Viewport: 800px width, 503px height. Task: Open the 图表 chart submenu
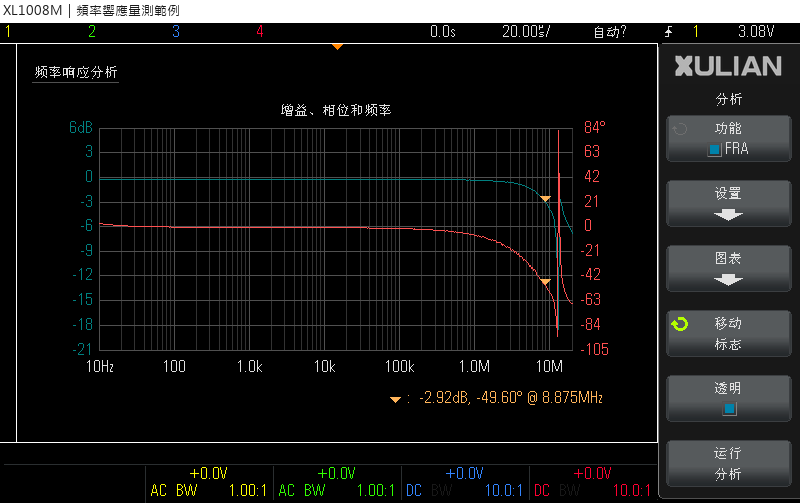[729, 268]
